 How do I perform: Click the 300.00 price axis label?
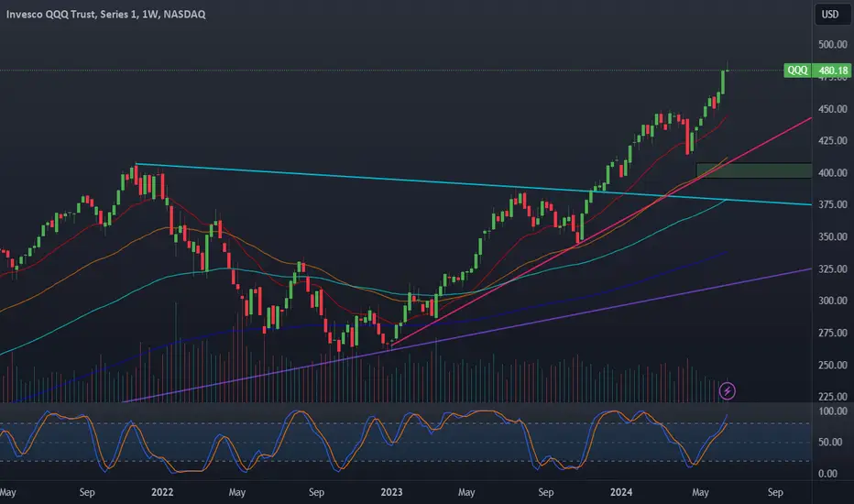pos(833,301)
